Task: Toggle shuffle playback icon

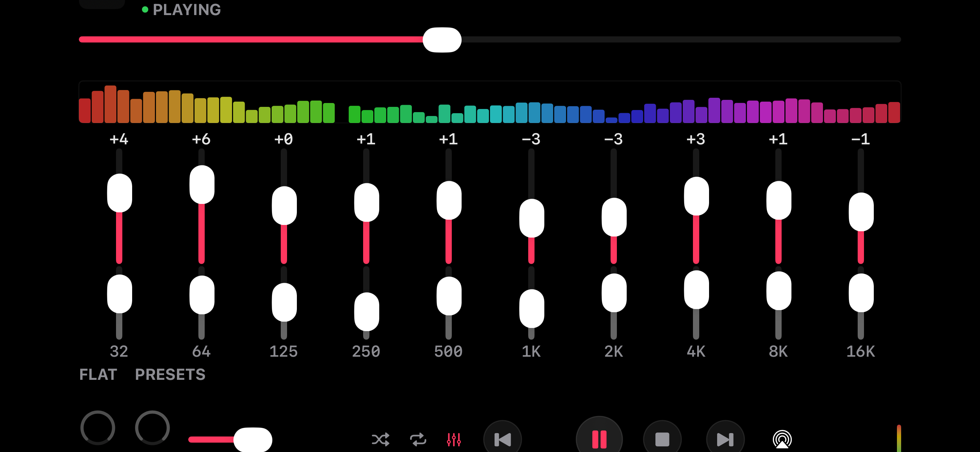Action: click(x=380, y=439)
